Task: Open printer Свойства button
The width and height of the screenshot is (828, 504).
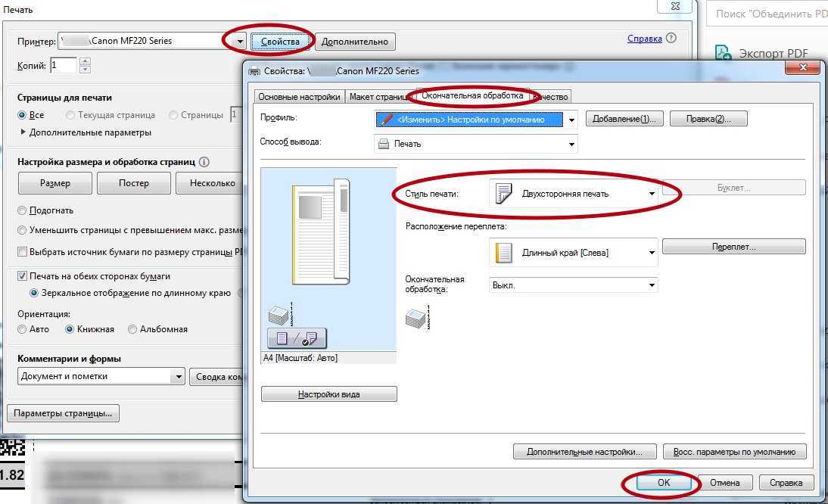Action: [x=280, y=42]
